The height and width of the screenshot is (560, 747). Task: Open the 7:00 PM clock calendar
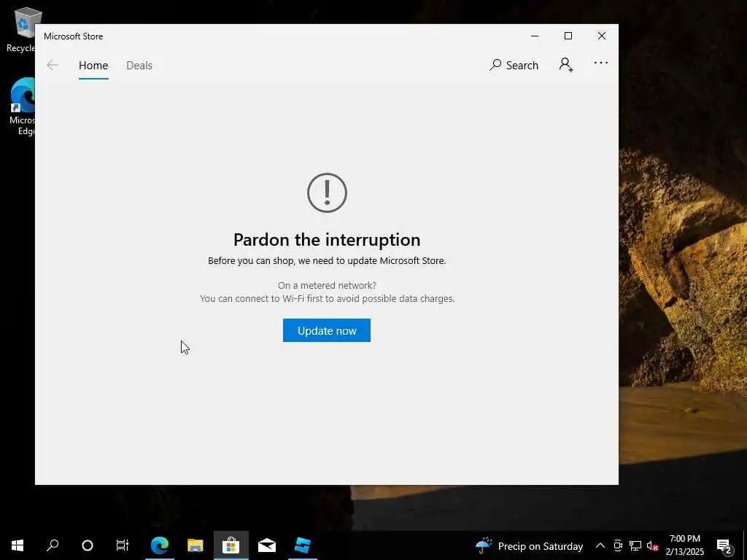684,545
